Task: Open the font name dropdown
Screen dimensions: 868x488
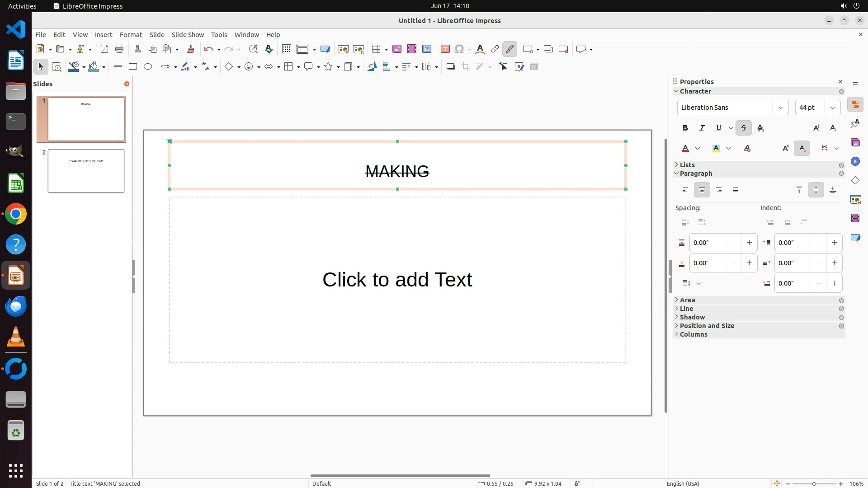Action: coord(781,108)
